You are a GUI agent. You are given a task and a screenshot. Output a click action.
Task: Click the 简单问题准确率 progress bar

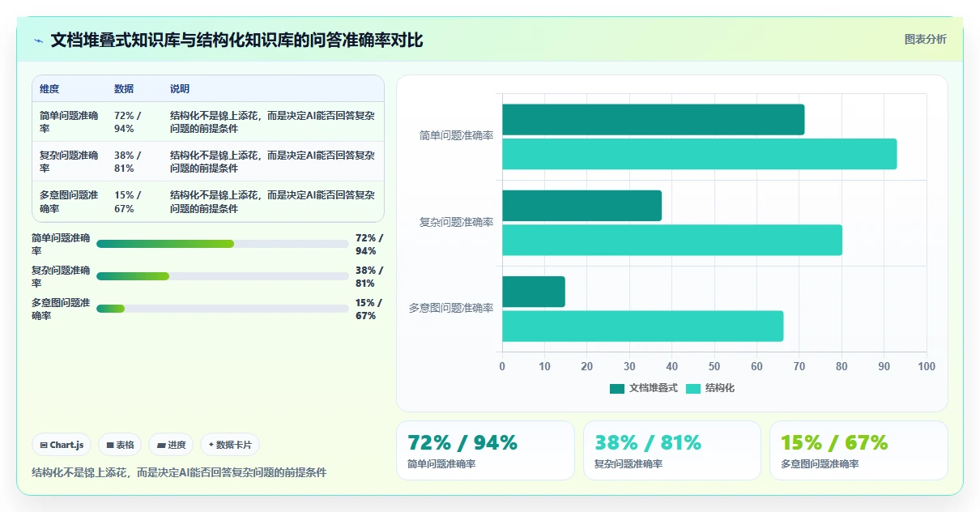tap(223, 244)
